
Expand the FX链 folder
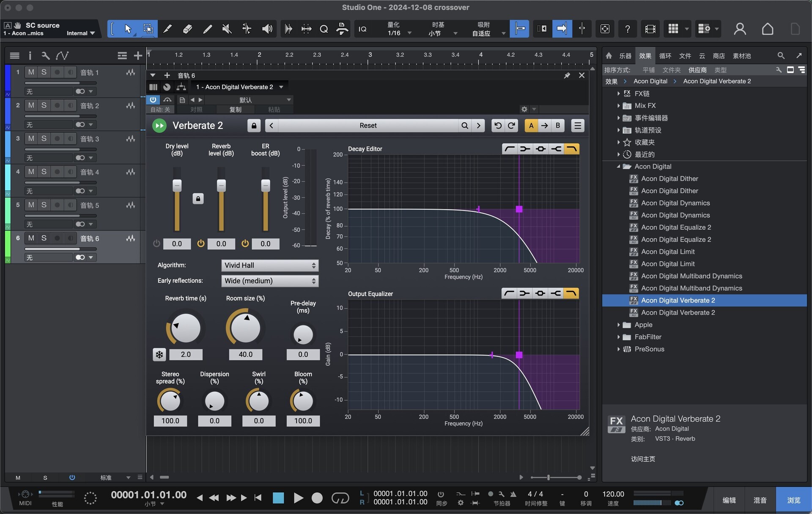click(618, 93)
